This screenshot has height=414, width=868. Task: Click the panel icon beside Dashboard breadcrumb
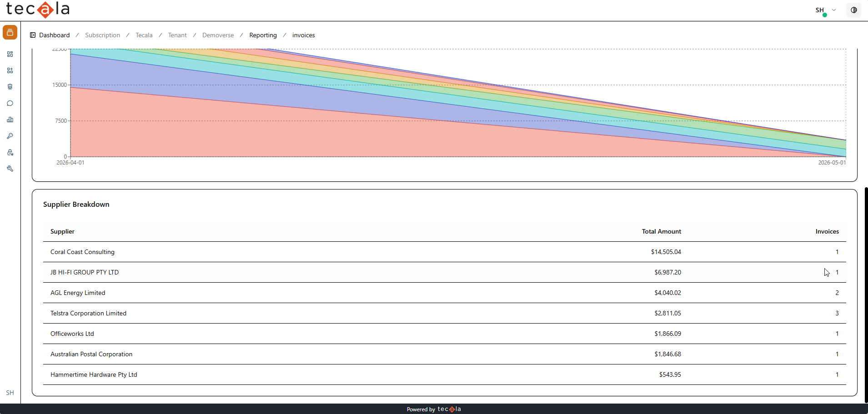click(x=33, y=35)
